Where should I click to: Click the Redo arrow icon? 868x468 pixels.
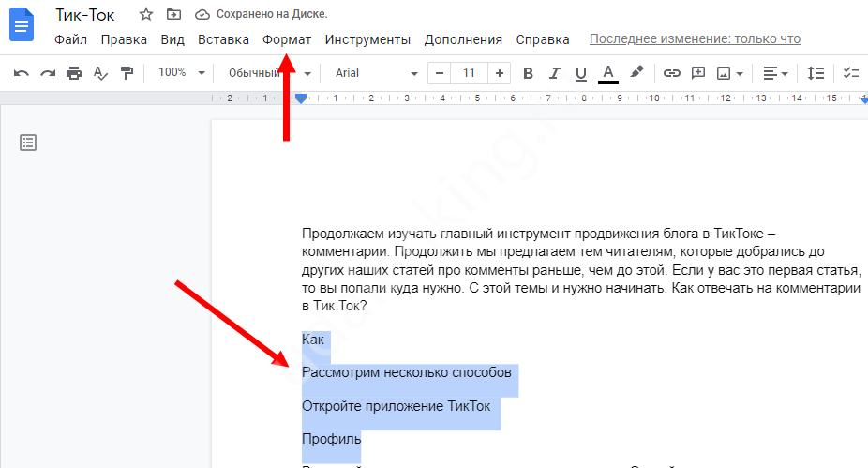47,73
